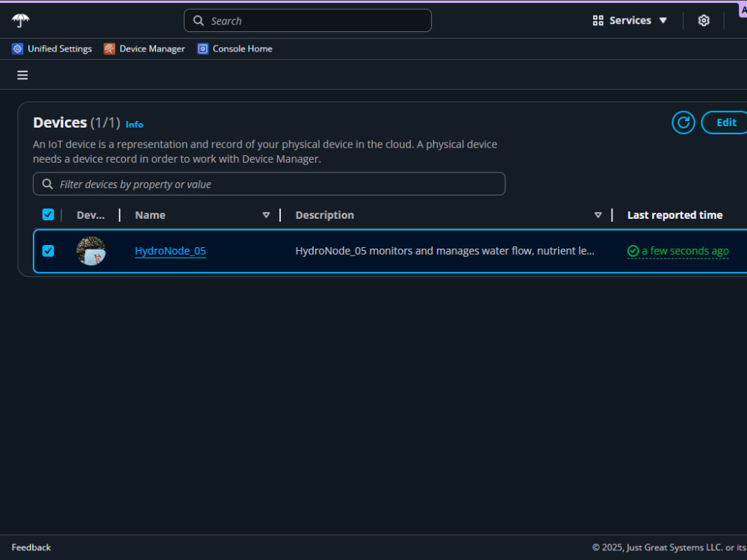Click the filter field magnifier icon
This screenshot has width=747, height=560.
pos(47,184)
